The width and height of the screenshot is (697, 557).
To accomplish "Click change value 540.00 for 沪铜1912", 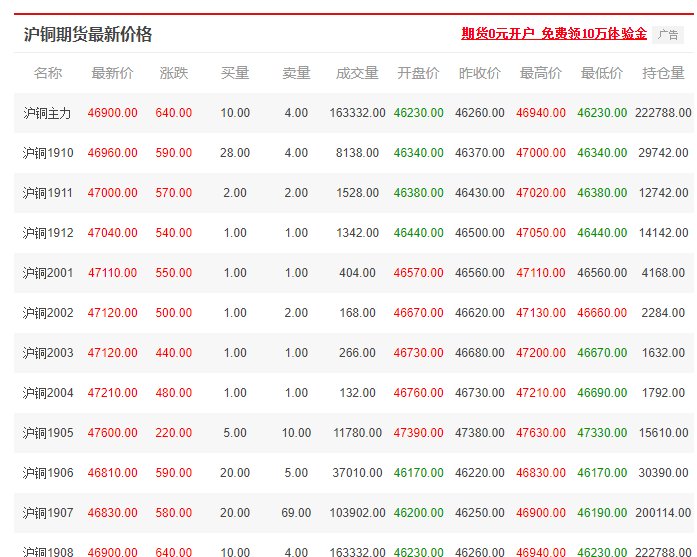I will pyautogui.click(x=174, y=233).
